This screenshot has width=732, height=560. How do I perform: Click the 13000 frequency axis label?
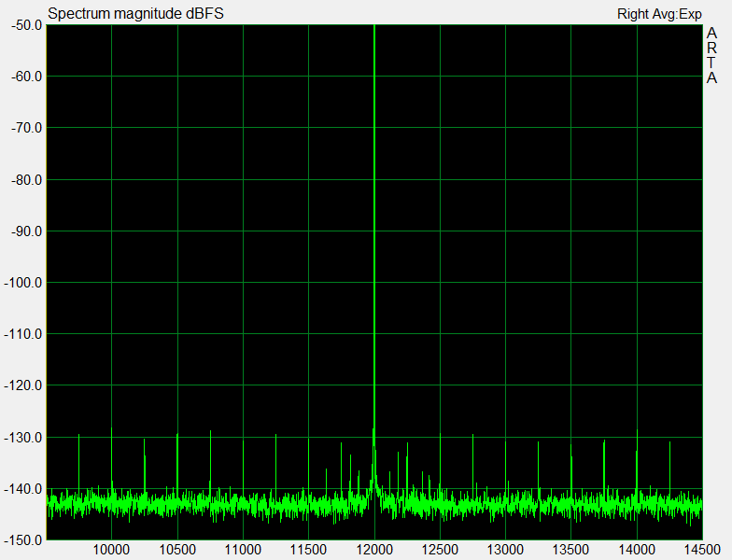coord(505,550)
